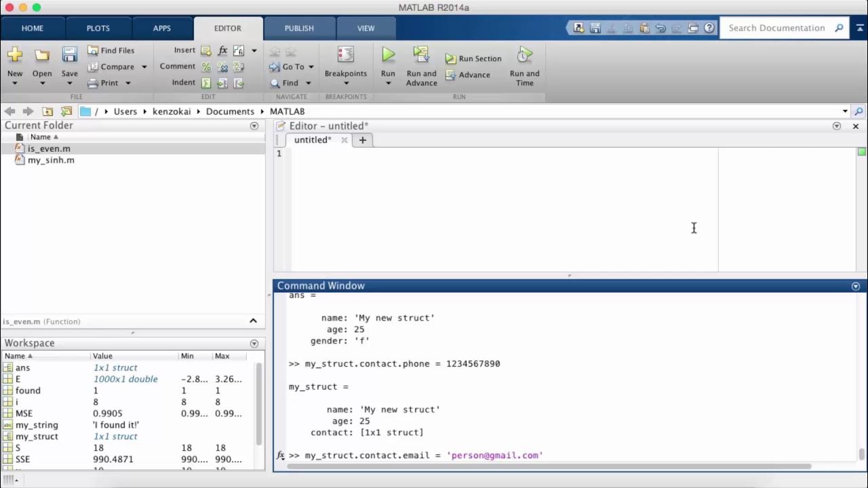Switch to the PLOTS tab
The width and height of the screenshot is (868, 488).
[98, 28]
